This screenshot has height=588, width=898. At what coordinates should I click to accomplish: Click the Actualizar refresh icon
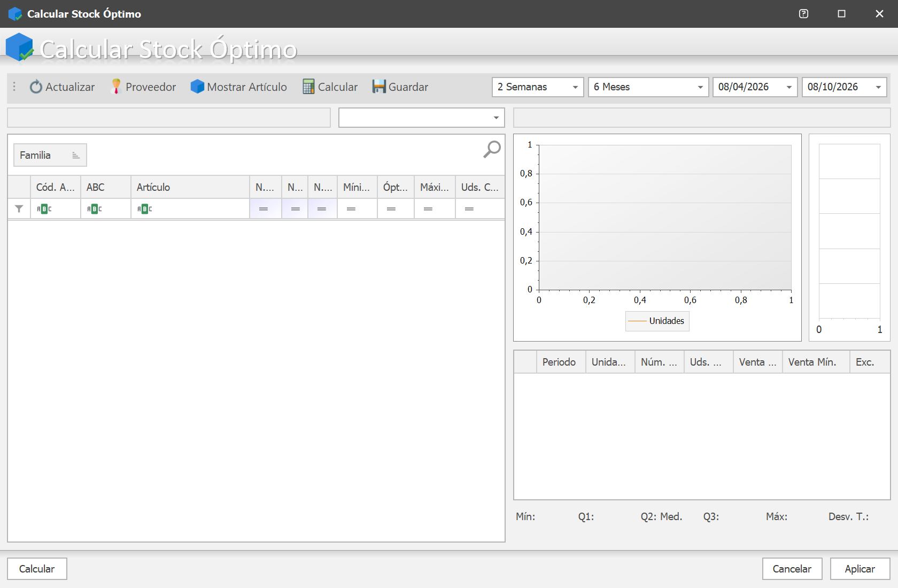36,87
